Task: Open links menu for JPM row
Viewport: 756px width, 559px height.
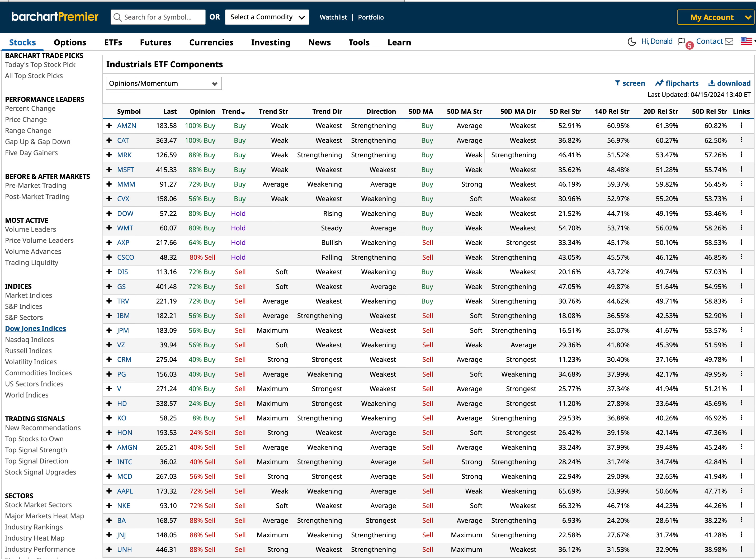Action: tap(741, 330)
